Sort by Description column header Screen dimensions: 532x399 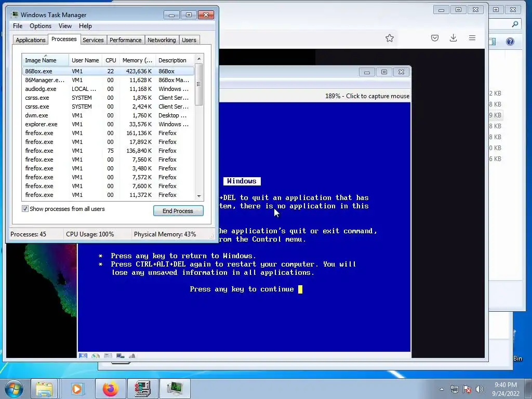[x=175, y=60]
